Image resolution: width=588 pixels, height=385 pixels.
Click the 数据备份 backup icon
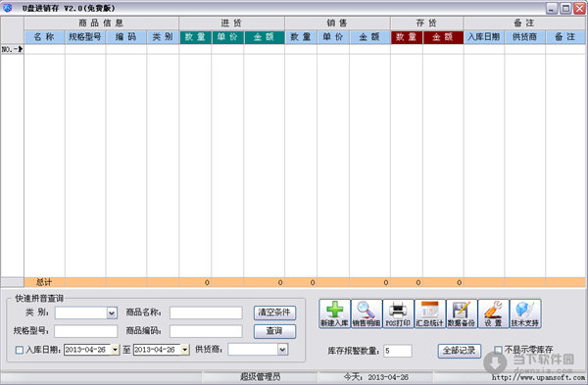pyautogui.click(x=462, y=313)
